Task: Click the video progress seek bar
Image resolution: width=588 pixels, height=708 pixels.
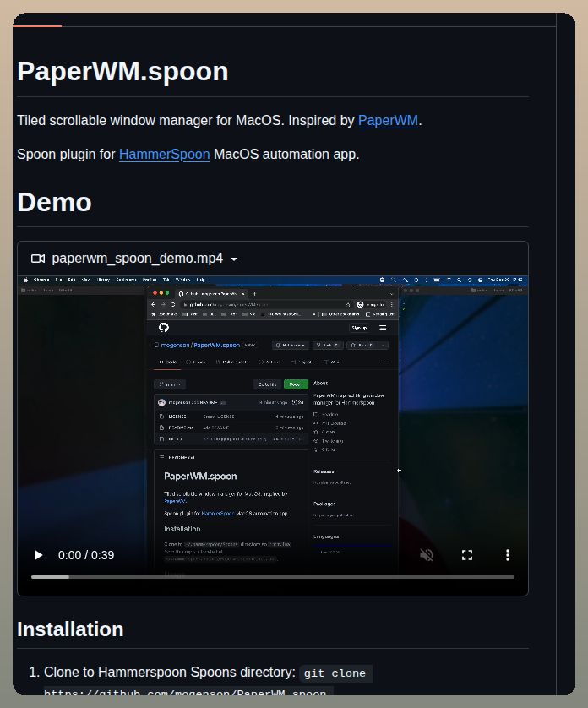Action: [273, 577]
